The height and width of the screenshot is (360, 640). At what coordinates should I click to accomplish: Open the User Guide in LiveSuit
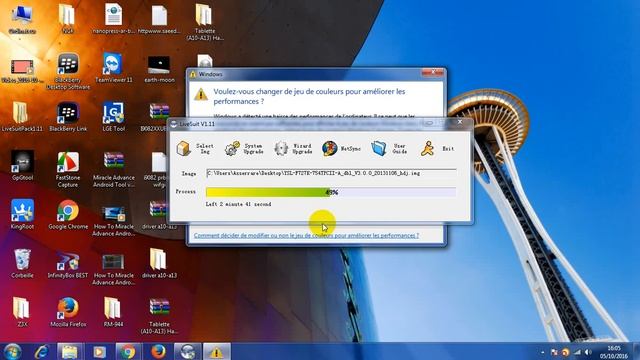tap(378, 149)
